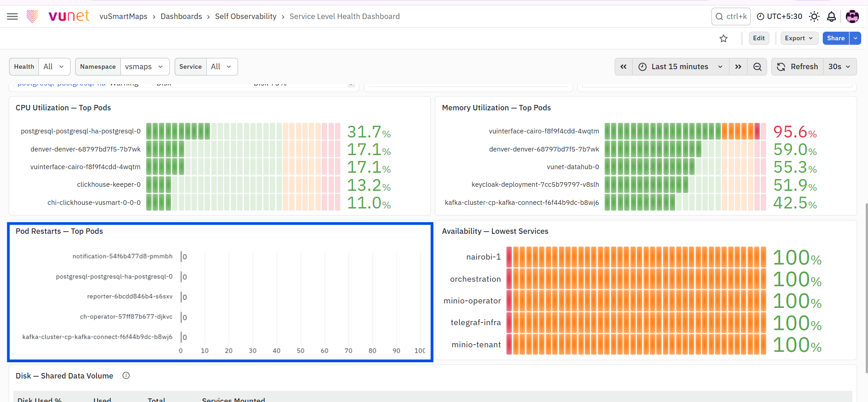Shift time range forward with double-right arrows
The height and width of the screenshot is (402, 868).
click(738, 67)
